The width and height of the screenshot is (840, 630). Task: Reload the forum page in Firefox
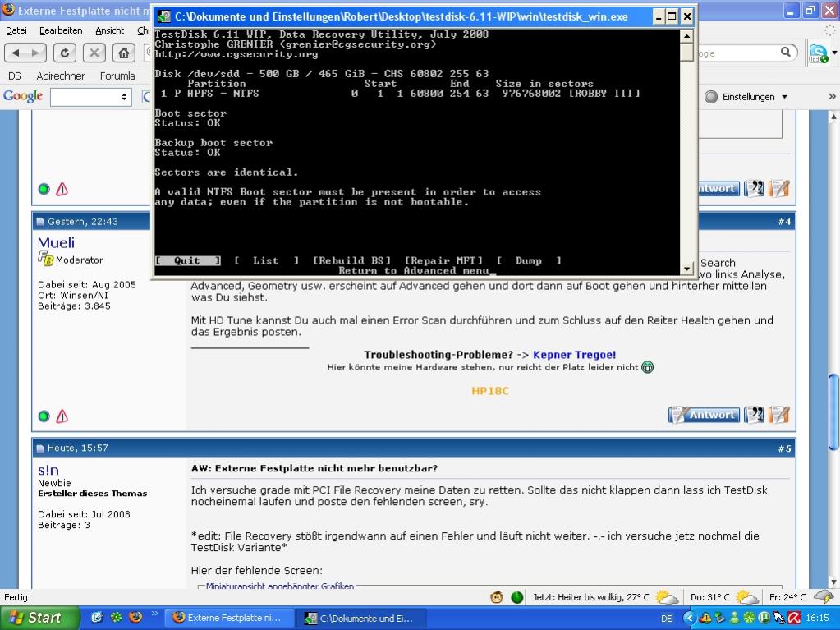click(x=64, y=53)
